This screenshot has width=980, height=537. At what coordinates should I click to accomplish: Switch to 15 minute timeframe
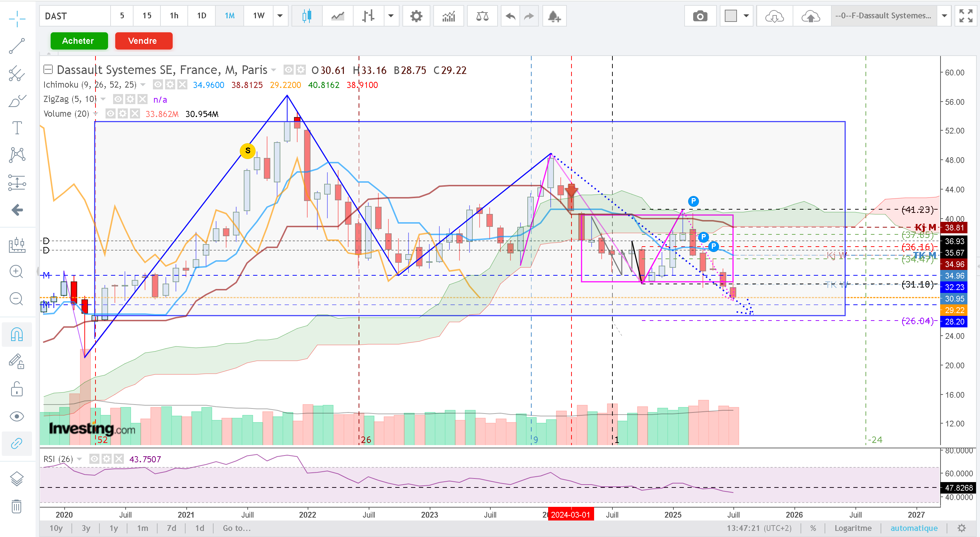click(147, 15)
